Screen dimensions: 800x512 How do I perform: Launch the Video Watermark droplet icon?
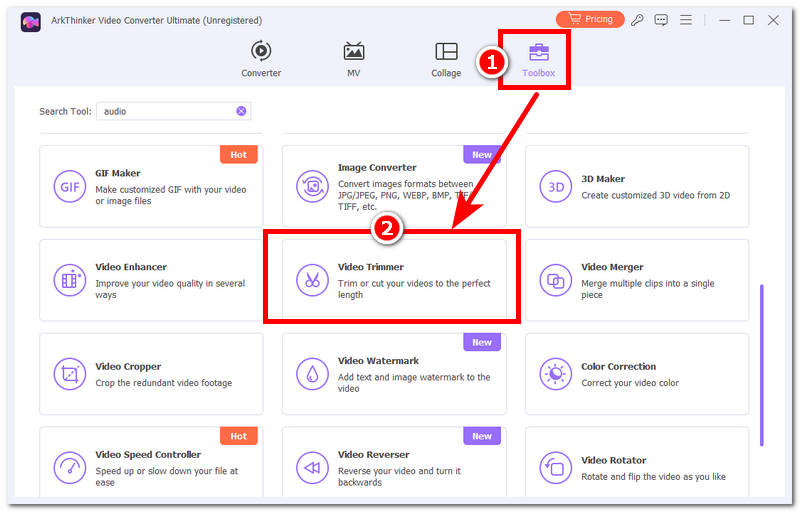[x=312, y=374]
